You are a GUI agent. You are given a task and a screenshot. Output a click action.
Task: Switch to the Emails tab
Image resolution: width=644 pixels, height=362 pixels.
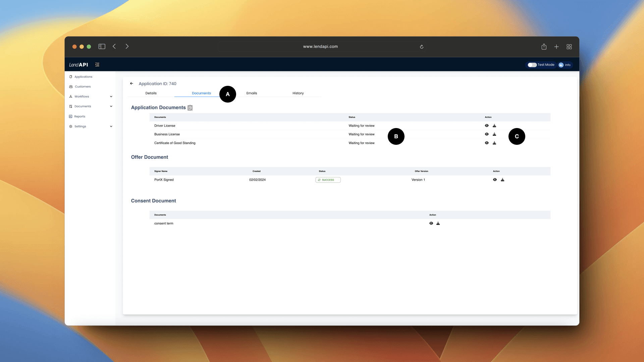(252, 93)
